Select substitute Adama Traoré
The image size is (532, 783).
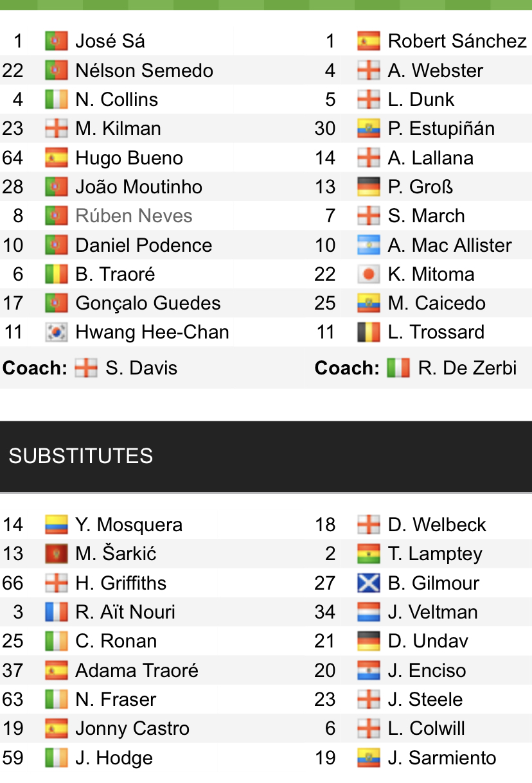(137, 671)
